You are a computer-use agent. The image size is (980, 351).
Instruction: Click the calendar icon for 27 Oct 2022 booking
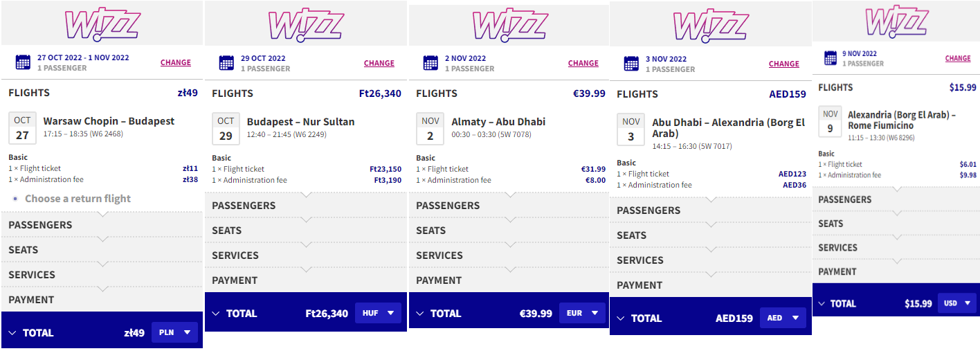pyautogui.click(x=23, y=62)
